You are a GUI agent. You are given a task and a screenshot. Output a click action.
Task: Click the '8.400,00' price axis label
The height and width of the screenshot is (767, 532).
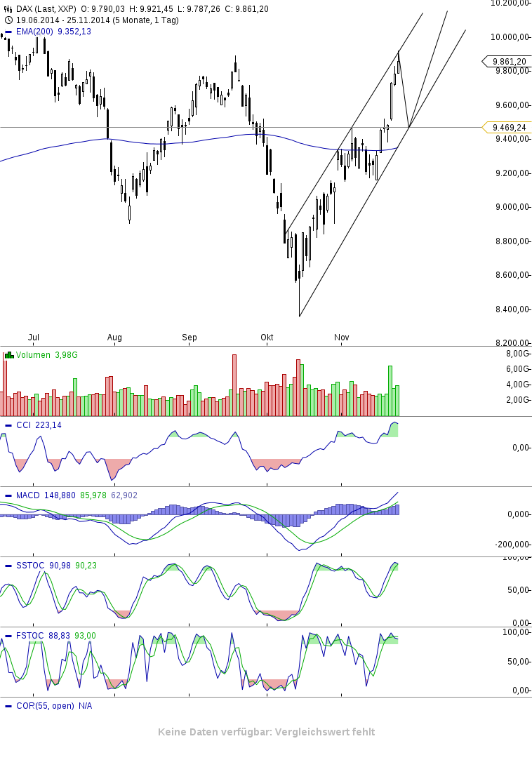point(512,309)
